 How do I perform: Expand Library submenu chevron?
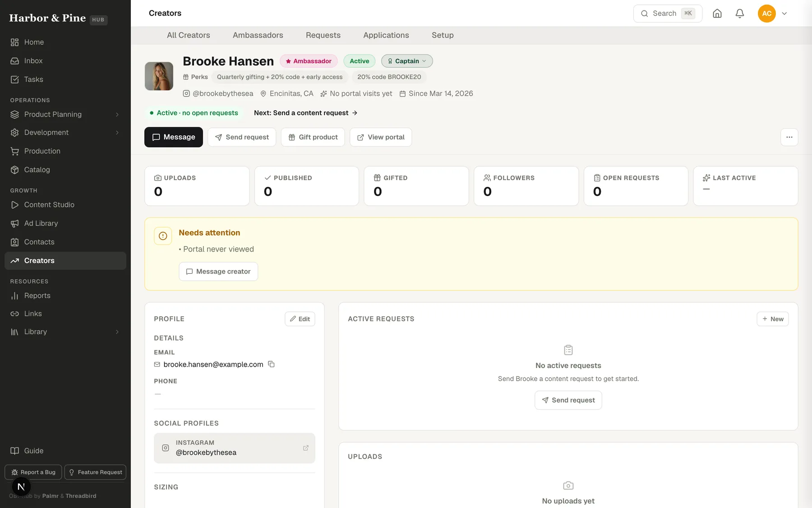(x=117, y=332)
